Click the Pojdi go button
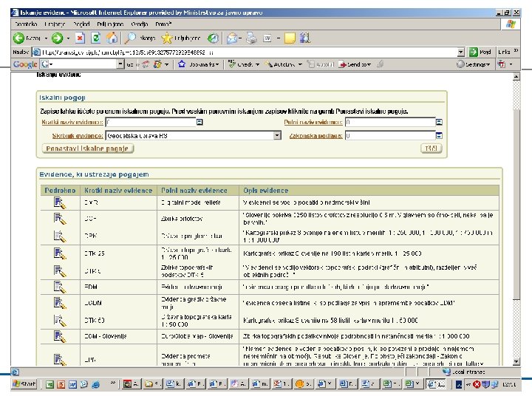 pyautogui.click(x=480, y=52)
